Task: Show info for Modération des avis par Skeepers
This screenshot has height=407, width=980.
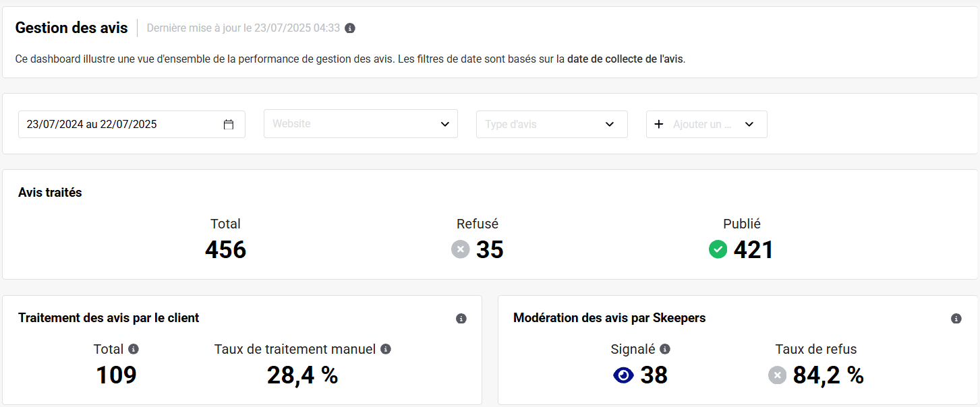Action: (x=956, y=319)
